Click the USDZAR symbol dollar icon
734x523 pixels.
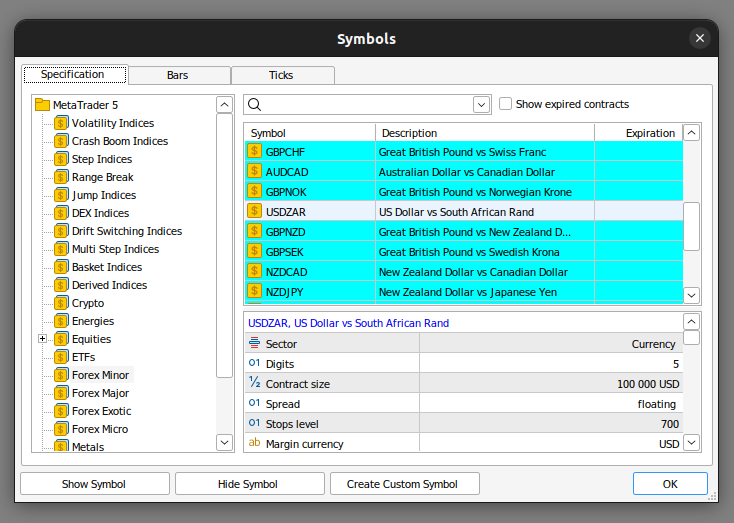pyautogui.click(x=254, y=212)
